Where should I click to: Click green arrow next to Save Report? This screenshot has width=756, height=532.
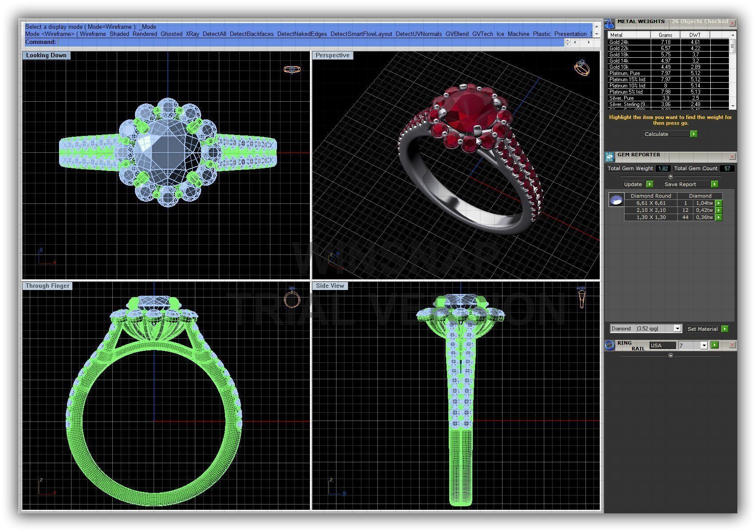(x=714, y=184)
